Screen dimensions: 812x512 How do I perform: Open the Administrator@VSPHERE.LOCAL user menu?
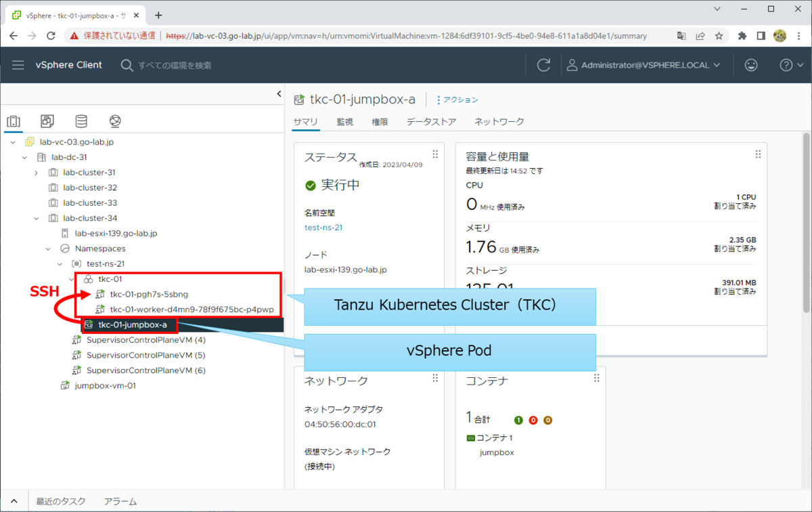pyautogui.click(x=643, y=65)
